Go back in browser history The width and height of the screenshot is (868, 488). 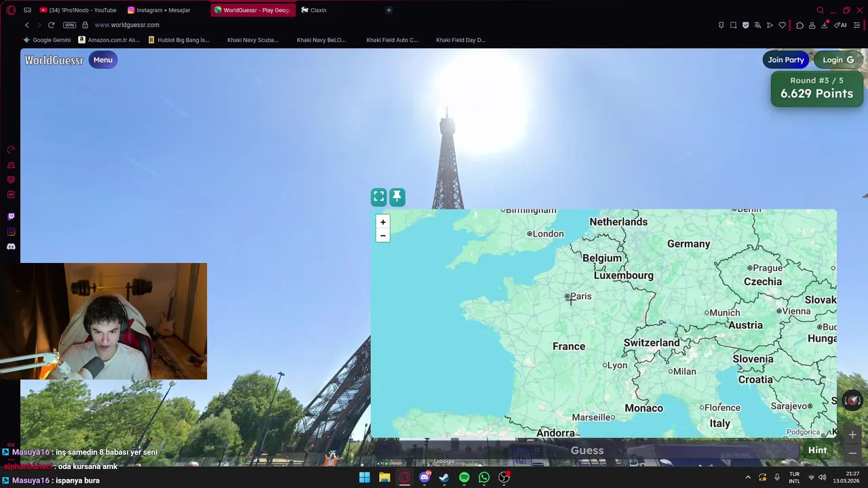pos(27,25)
